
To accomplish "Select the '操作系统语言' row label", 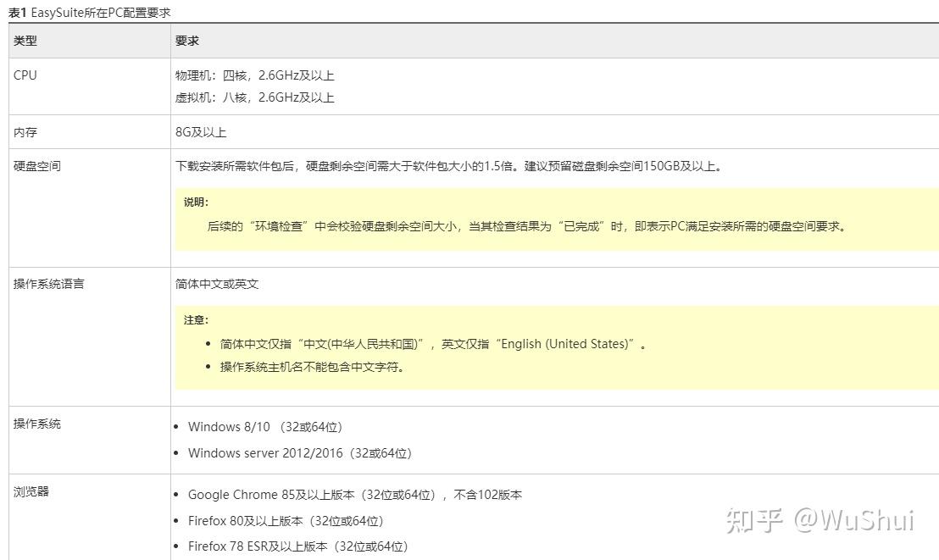I will [x=48, y=284].
